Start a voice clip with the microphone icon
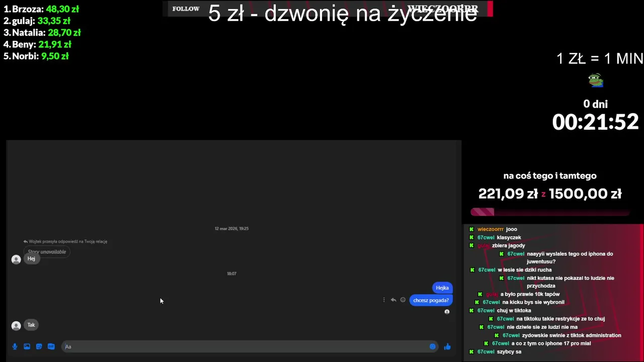Image resolution: width=644 pixels, height=362 pixels. pyautogui.click(x=15, y=346)
